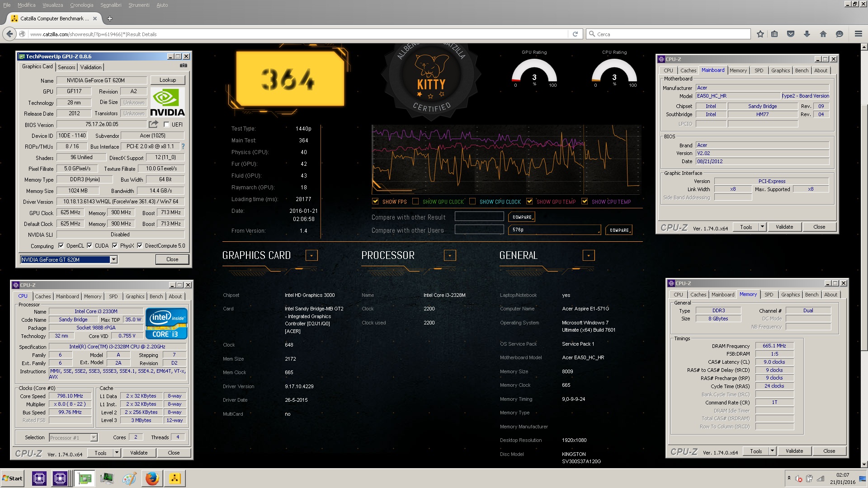Open Tools arrow in Mainboard CPU-Z window
The image size is (868, 488).
click(x=762, y=227)
